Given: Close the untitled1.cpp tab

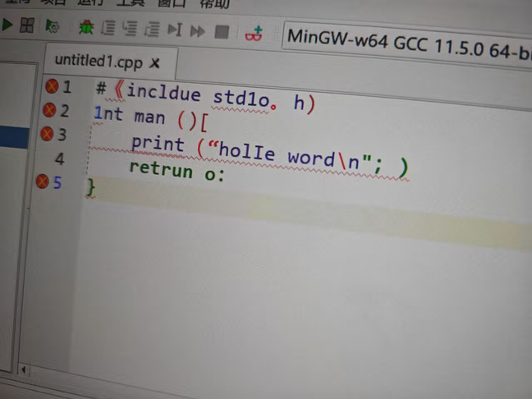Looking at the screenshot, I should tap(155, 62).
